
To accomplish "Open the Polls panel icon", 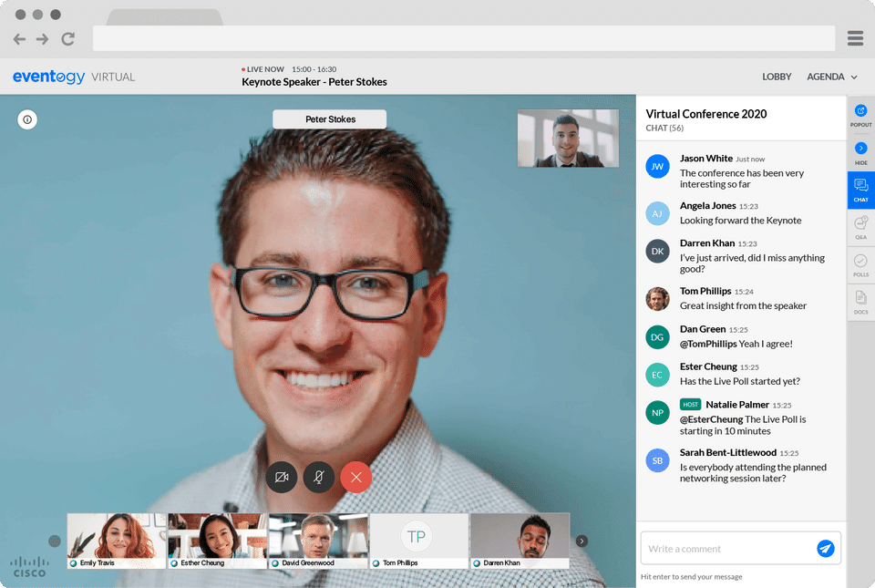I will (x=860, y=265).
